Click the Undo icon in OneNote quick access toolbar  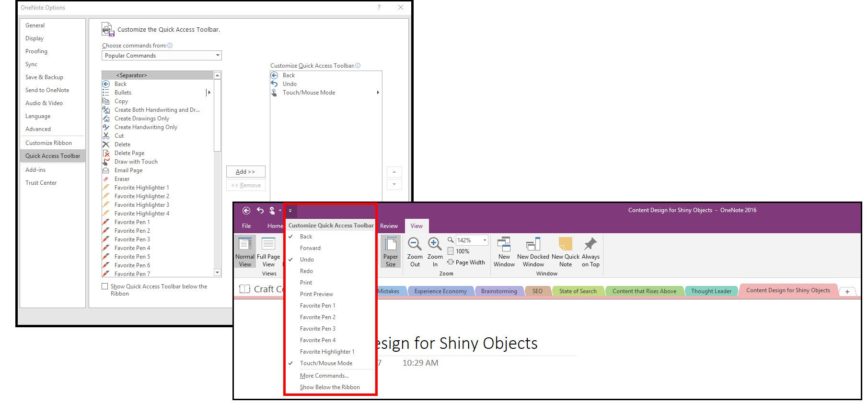[x=260, y=210]
